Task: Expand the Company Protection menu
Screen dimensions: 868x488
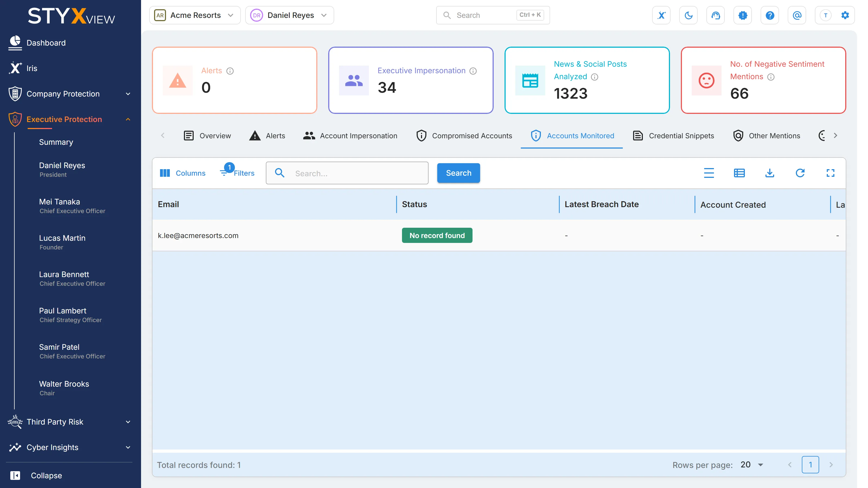Action: coord(70,94)
